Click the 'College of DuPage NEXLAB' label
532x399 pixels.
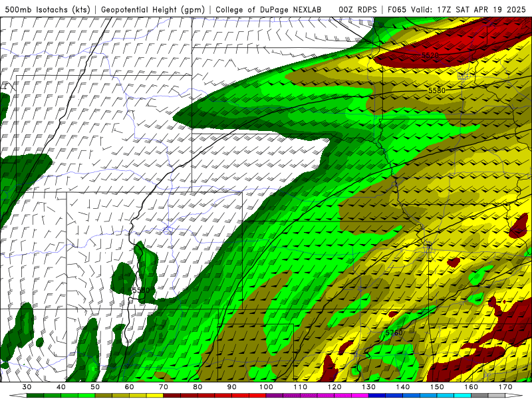[269, 9]
